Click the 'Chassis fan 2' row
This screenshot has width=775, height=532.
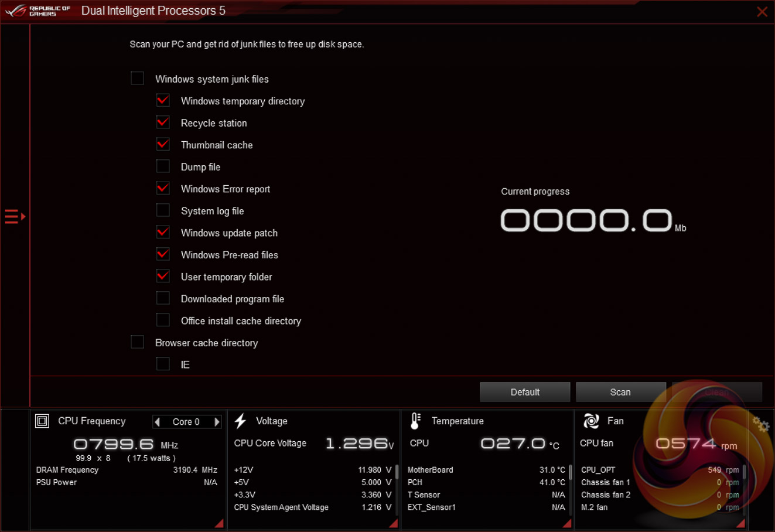tap(660, 495)
